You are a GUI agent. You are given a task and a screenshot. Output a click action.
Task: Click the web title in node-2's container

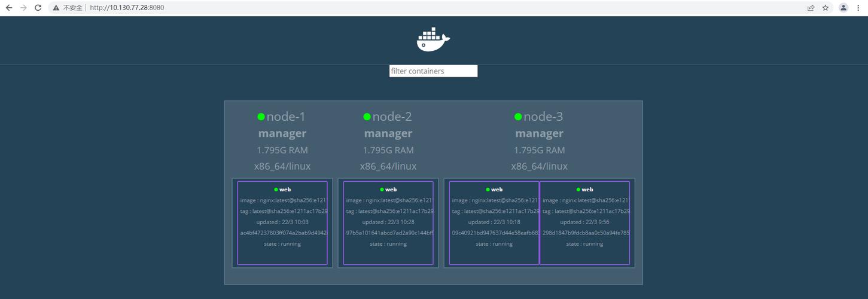point(391,190)
